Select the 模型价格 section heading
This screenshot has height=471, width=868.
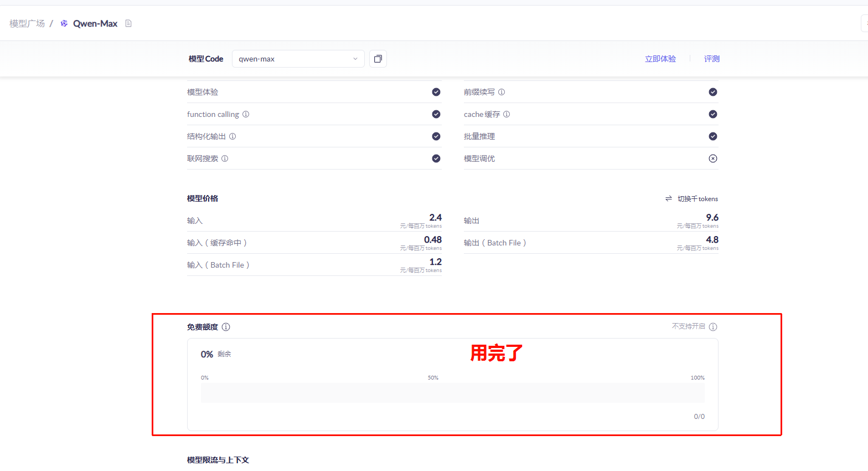(x=203, y=198)
